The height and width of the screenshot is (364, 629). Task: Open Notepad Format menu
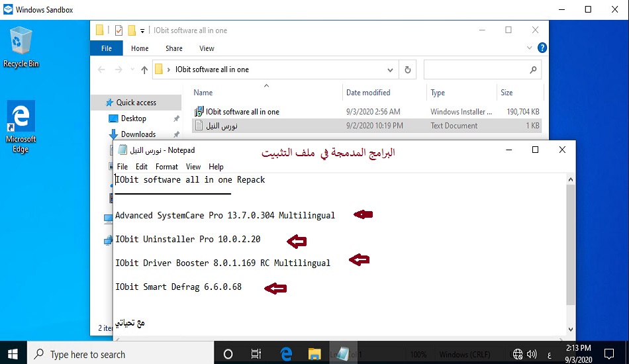[x=166, y=166]
